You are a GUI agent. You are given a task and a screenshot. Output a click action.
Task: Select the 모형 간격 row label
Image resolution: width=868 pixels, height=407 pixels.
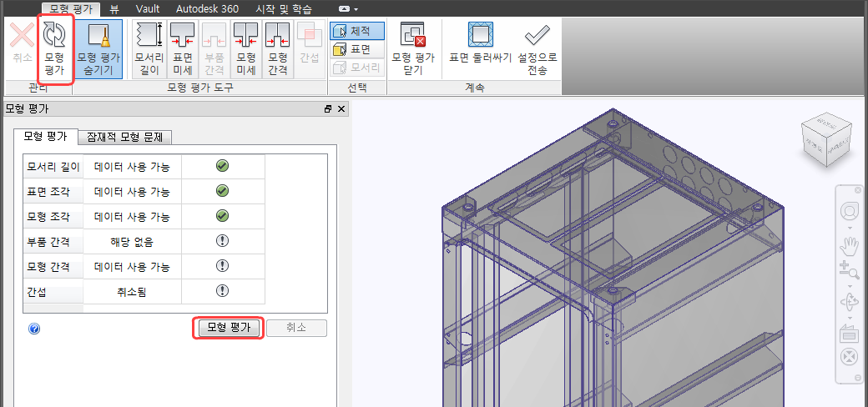point(53,267)
